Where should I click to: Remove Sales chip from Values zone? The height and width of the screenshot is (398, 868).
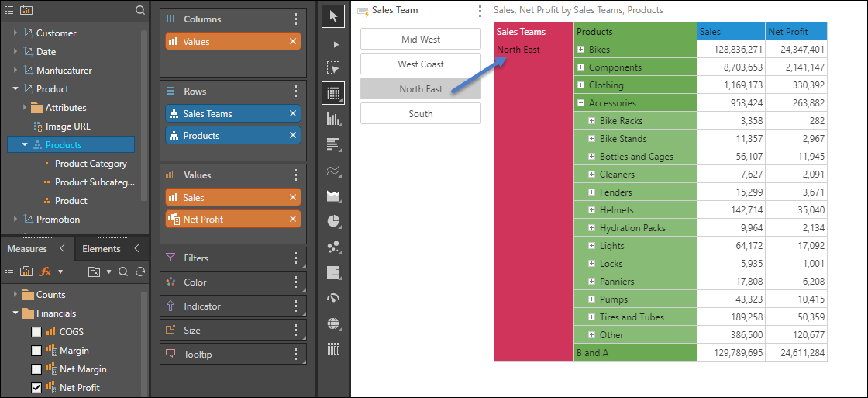[293, 197]
